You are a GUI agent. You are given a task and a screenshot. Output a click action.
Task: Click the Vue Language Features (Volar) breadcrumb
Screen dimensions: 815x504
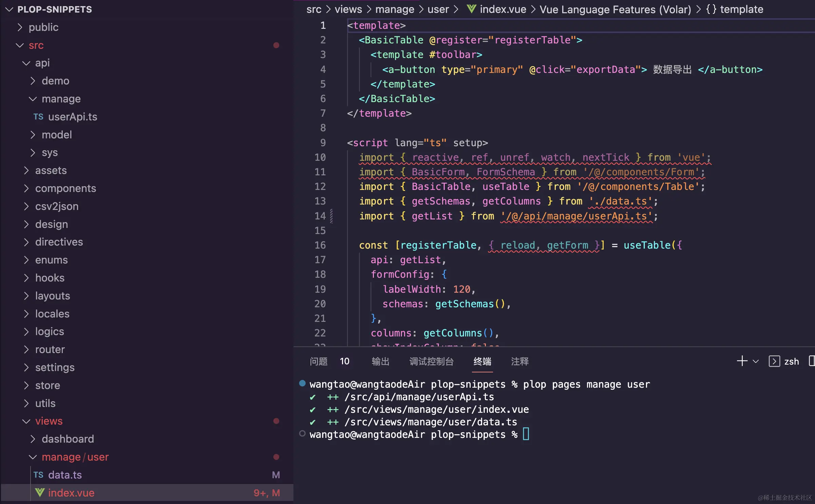(615, 9)
